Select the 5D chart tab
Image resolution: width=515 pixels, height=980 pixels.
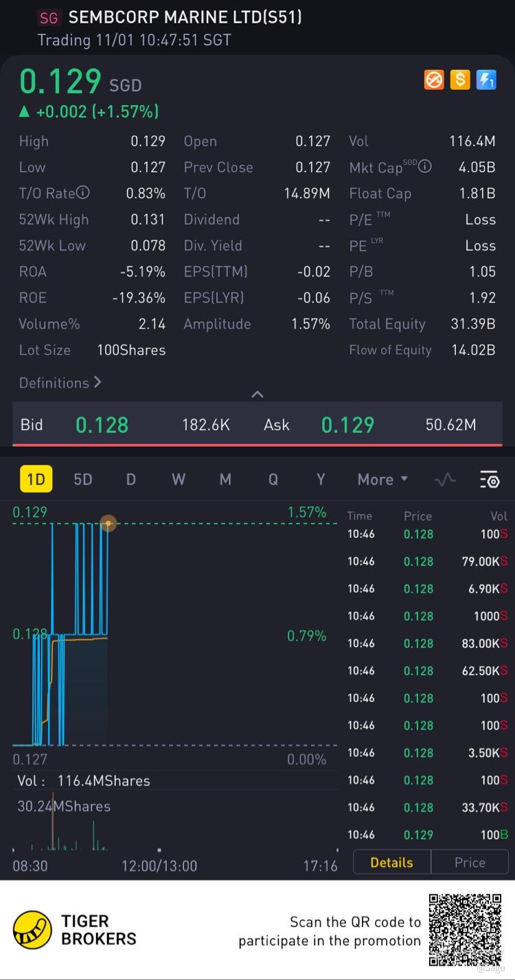(83, 480)
